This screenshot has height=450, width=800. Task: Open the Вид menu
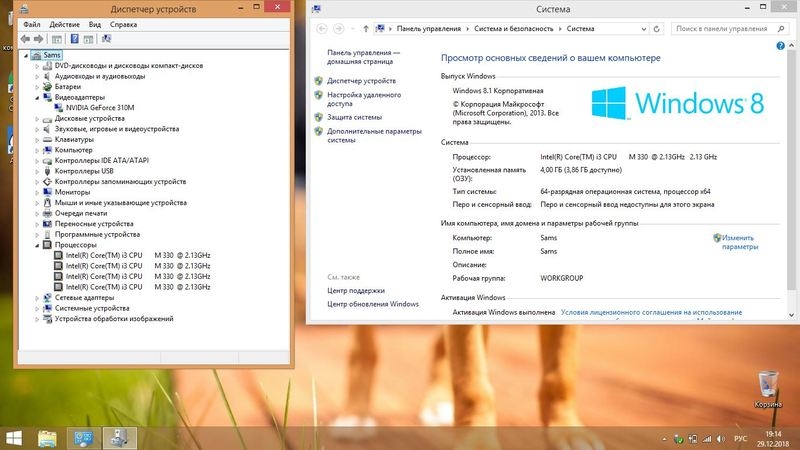(x=95, y=24)
